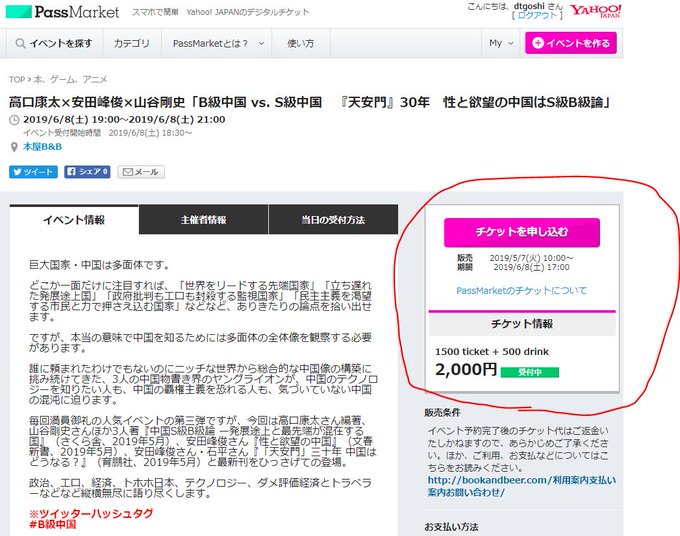This screenshot has width=680, height=536.
Task: Click the location pin icon by 本屋B&B
Action: tap(14, 147)
